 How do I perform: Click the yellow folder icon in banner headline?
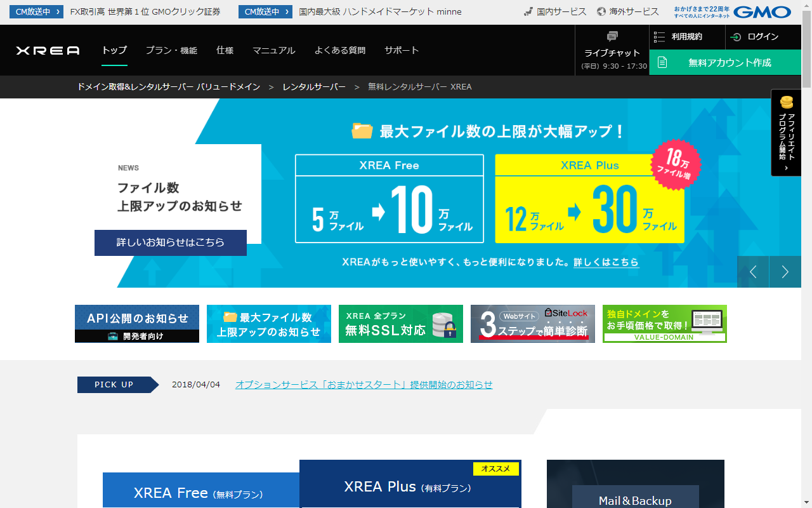(x=362, y=131)
